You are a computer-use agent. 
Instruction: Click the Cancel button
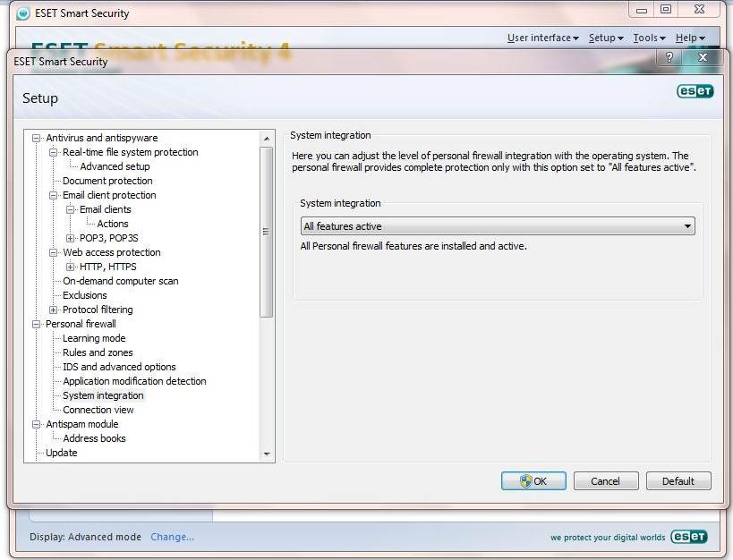coord(605,481)
